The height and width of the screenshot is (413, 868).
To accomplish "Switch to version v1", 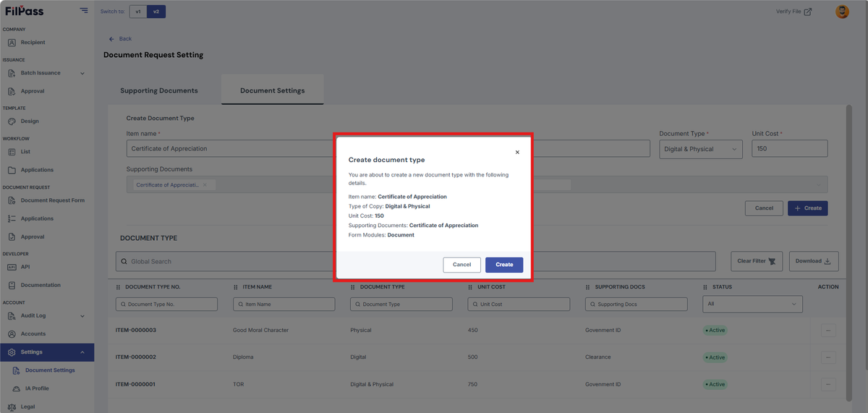I will 138,12.
